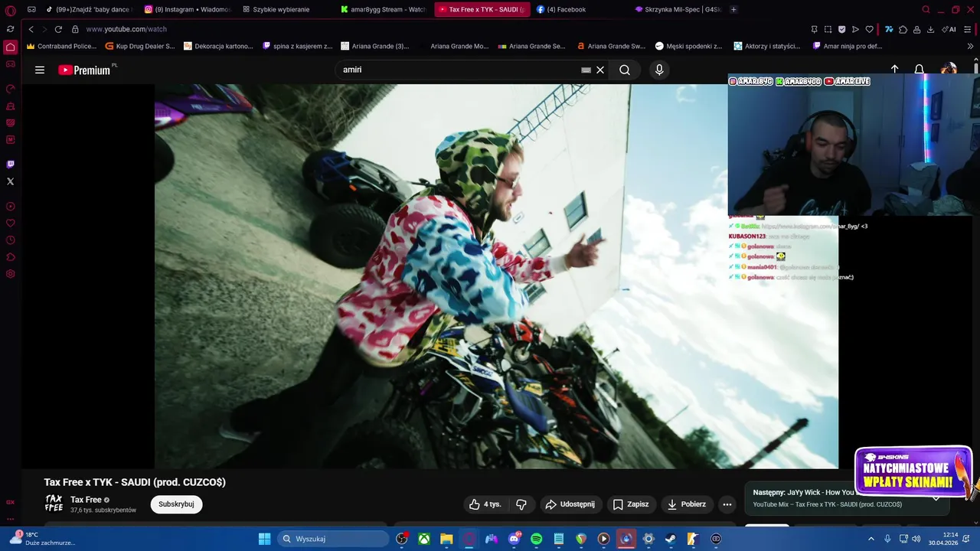
Task: Click the taskbar Wyszukaj search box
Action: coord(332,539)
